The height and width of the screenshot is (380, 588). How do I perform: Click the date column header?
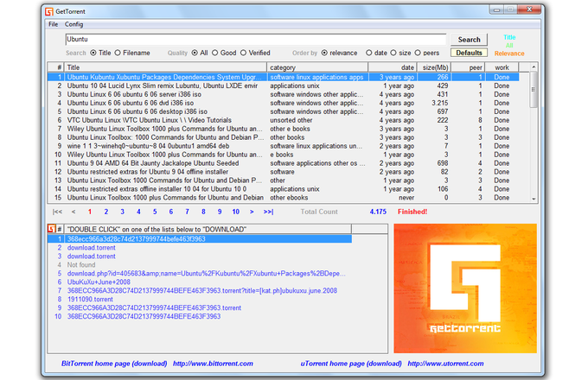click(x=393, y=67)
